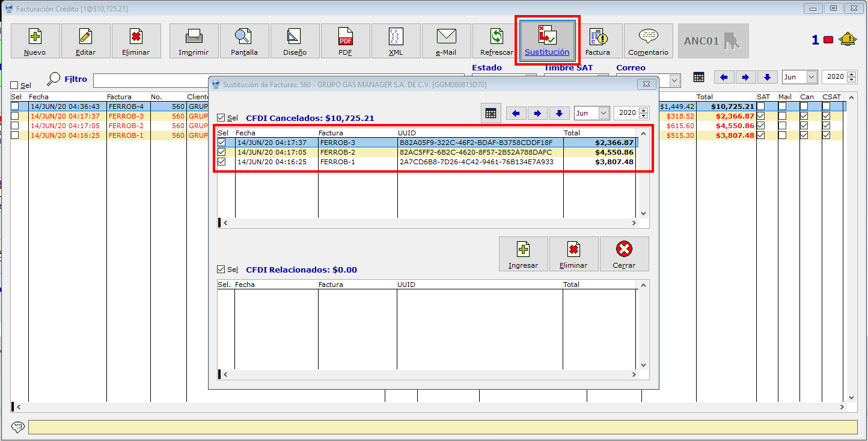Viewport: 868px width, 441px height.
Task: Click the Nuevo invoice toolbar icon
Action: (35, 41)
